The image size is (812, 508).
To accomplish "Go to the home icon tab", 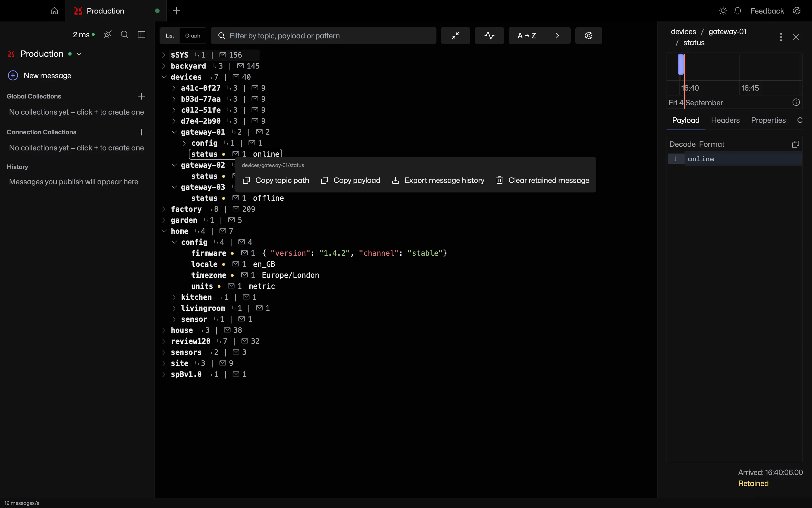I will pyautogui.click(x=54, y=11).
